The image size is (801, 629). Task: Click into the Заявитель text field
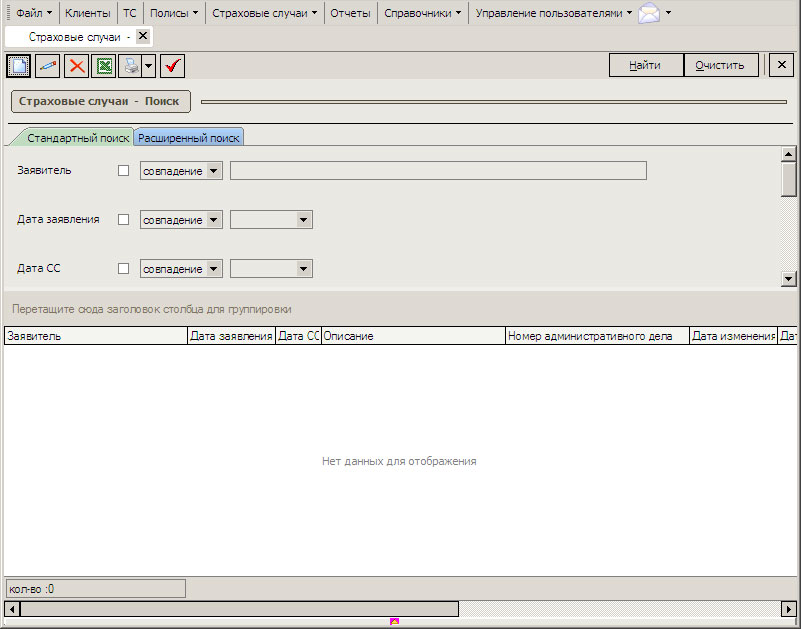pos(438,171)
